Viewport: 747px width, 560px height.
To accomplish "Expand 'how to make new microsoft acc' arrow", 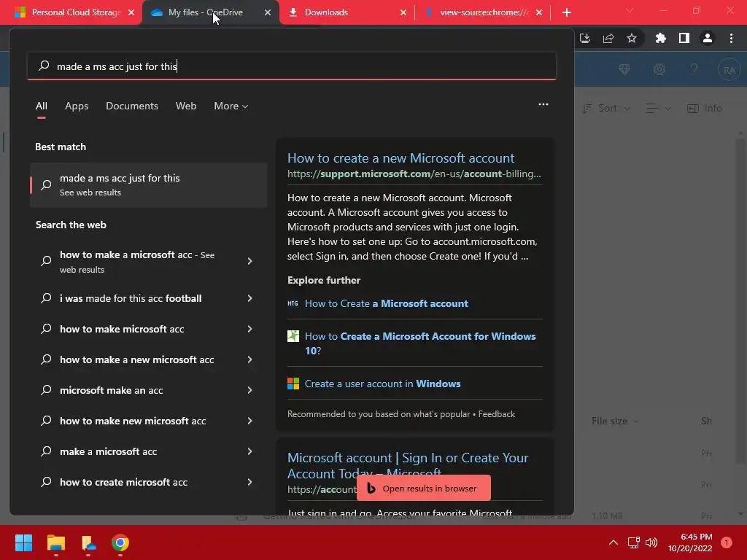I will pos(249,421).
